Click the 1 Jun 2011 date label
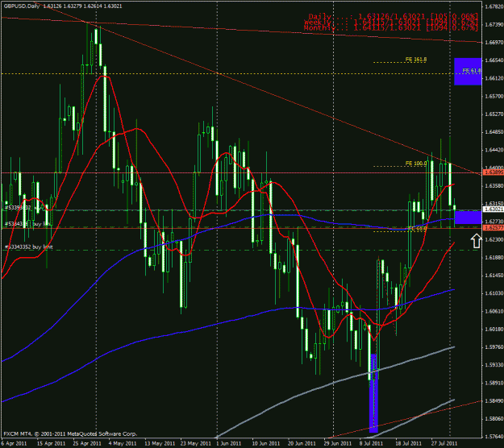 [x=229, y=443]
